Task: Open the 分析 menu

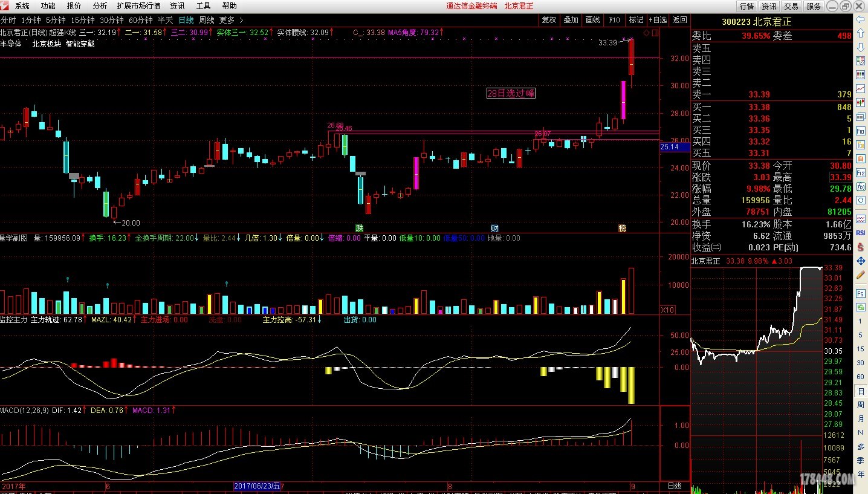Action: click(x=100, y=6)
